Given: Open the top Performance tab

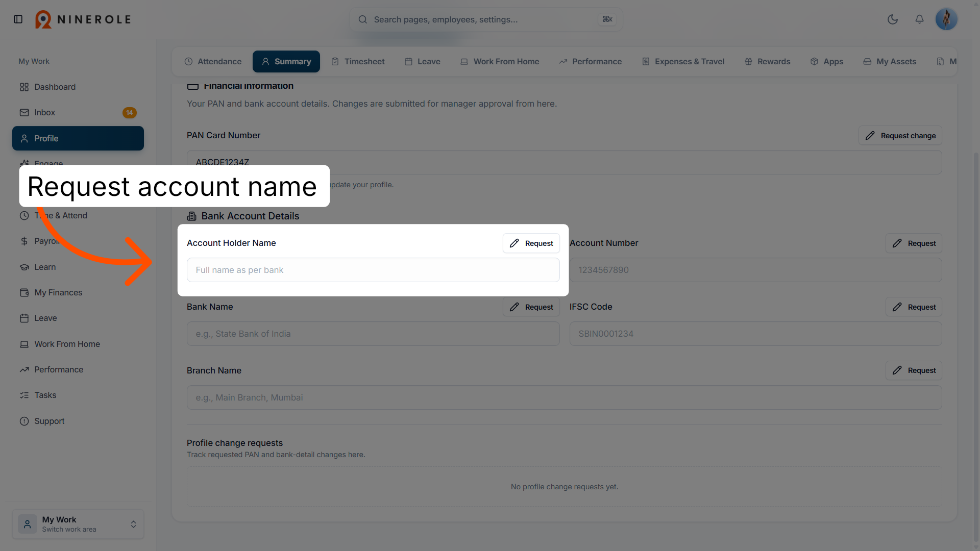Looking at the screenshot, I should 591,61.
